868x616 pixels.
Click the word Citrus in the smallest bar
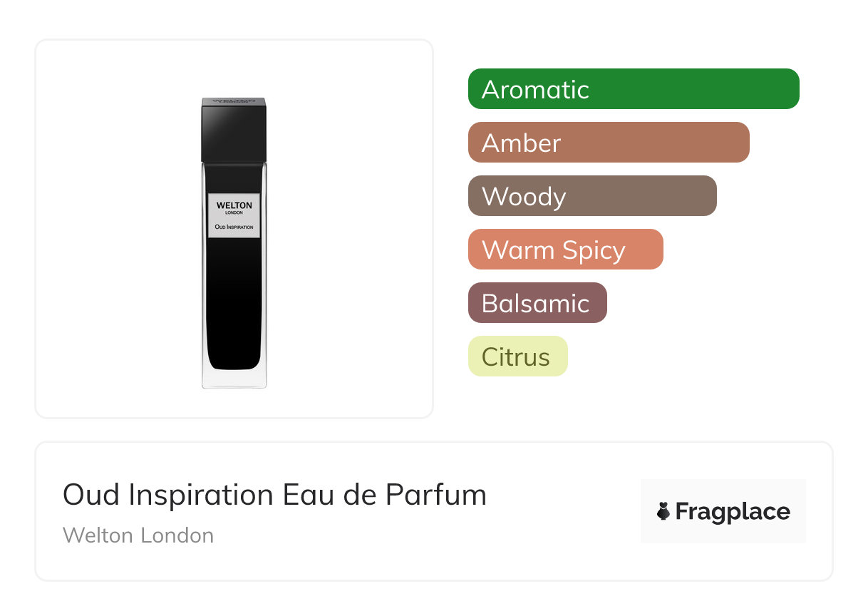point(515,356)
